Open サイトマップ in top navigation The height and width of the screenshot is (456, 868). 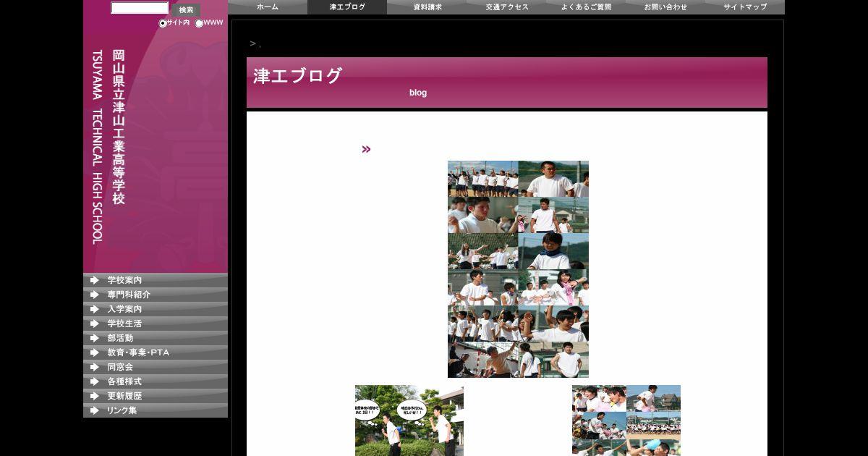pos(745,7)
